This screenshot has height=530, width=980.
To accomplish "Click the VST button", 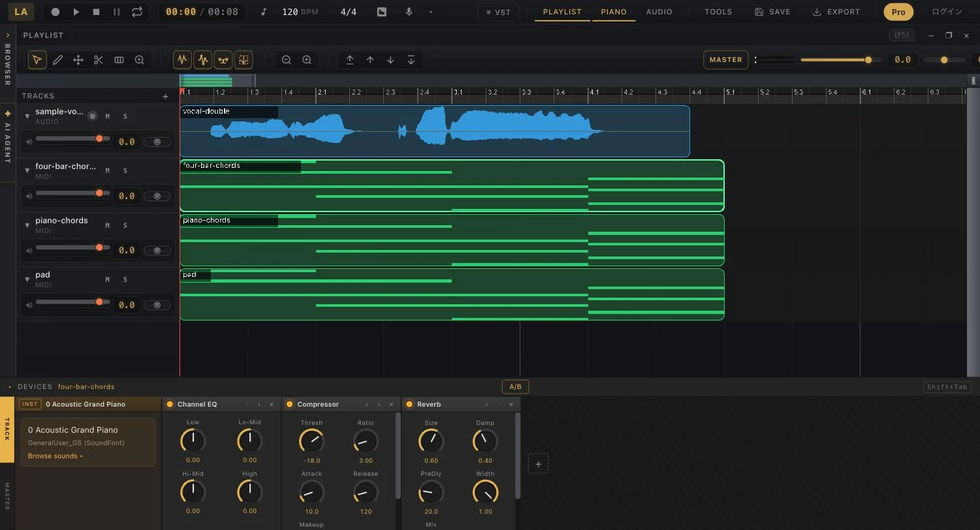I will [x=499, y=12].
